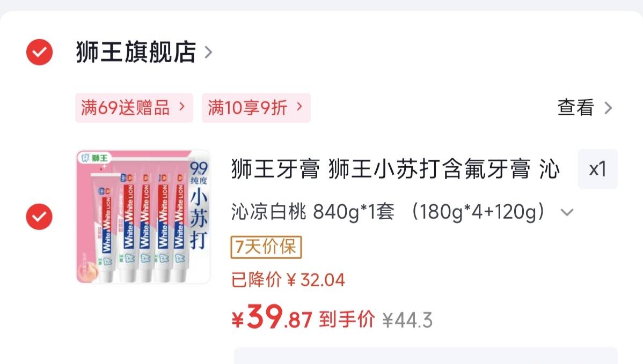This screenshot has width=643, height=364.
Task: Open the 满69送赠品 promotion tag
Action: [x=134, y=108]
